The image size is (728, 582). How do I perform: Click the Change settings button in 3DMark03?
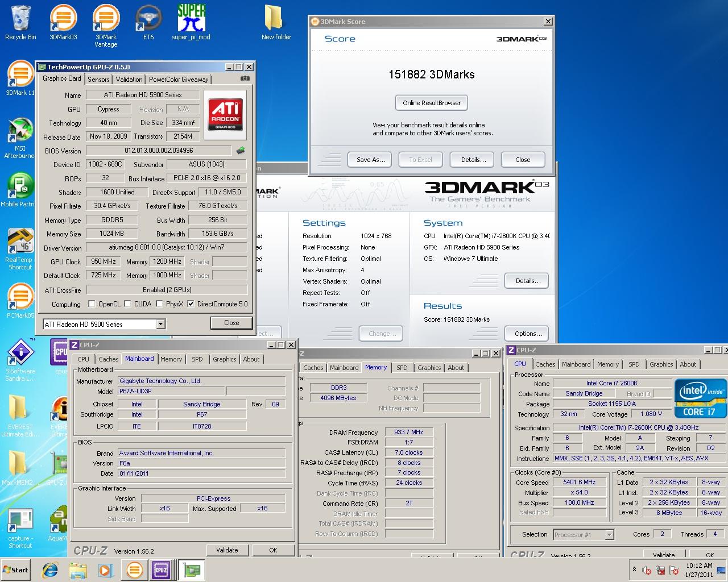click(380, 334)
